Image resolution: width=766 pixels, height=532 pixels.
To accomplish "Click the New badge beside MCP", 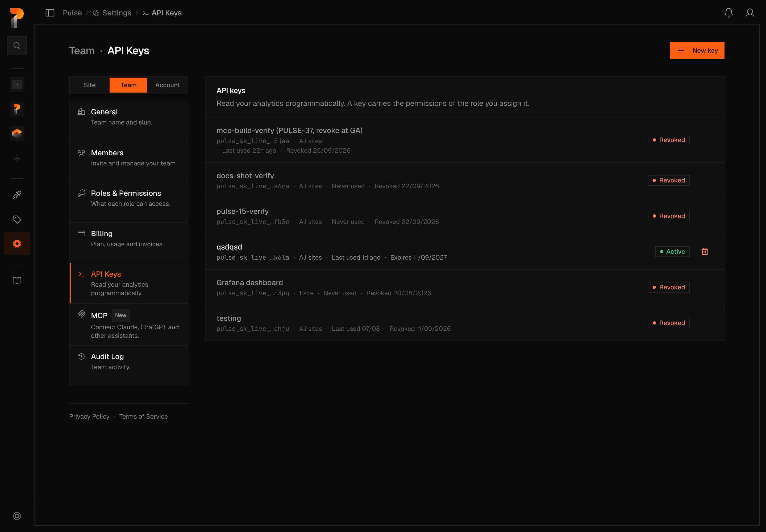I will click(x=121, y=315).
